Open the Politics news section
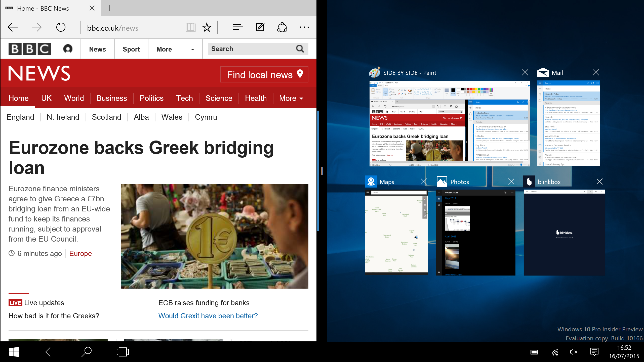Viewport: 644px width, 362px height. 152,98
